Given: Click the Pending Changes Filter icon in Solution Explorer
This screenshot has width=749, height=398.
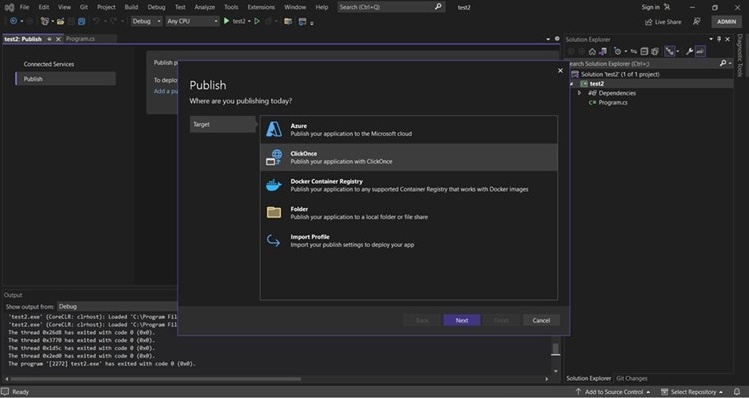Looking at the screenshot, I should [618, 52].
